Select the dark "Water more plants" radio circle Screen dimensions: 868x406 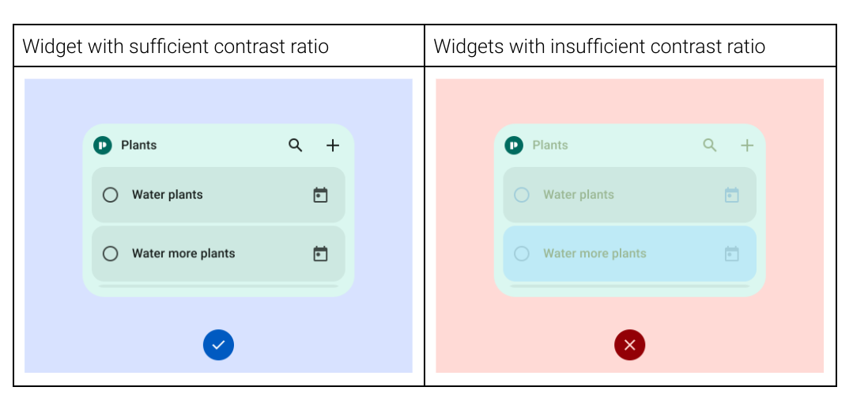(111, 254)
